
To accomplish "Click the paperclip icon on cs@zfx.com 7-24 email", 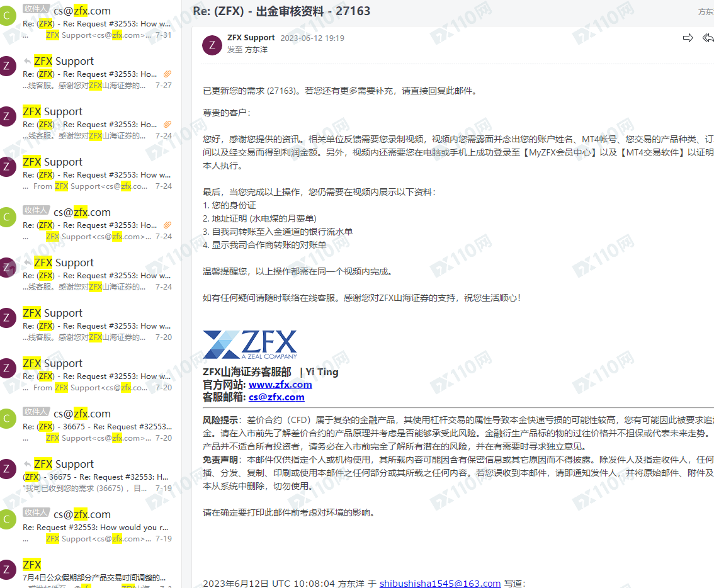I will pyautogui.click(x=167, y=225).
